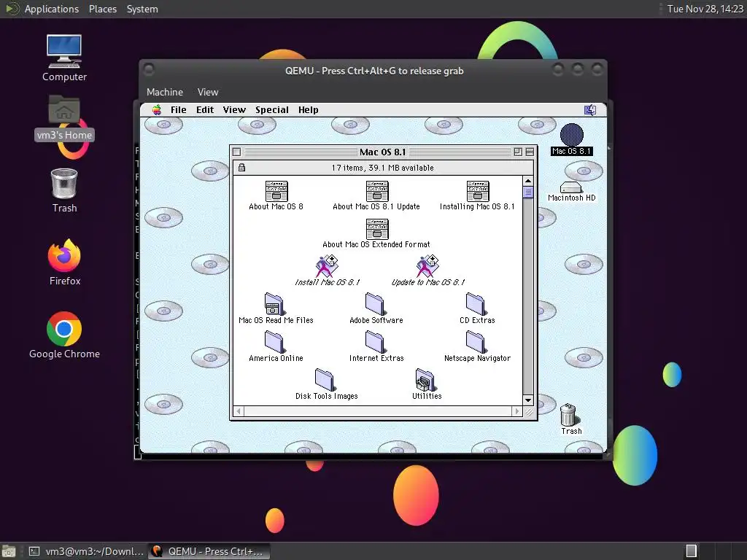Click the vertical scroll thumb
This screenshot has width=747, height=560.
pos(528,192)
